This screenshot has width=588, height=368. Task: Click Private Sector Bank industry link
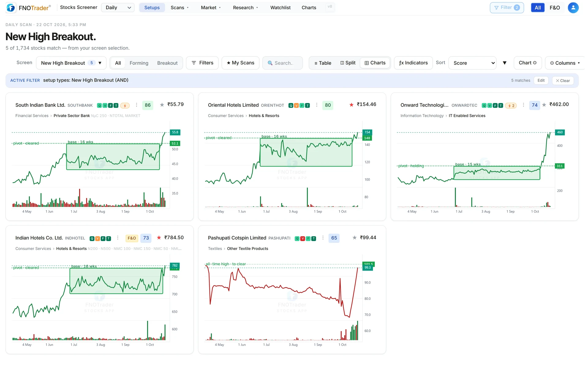(x=72, y=116)
